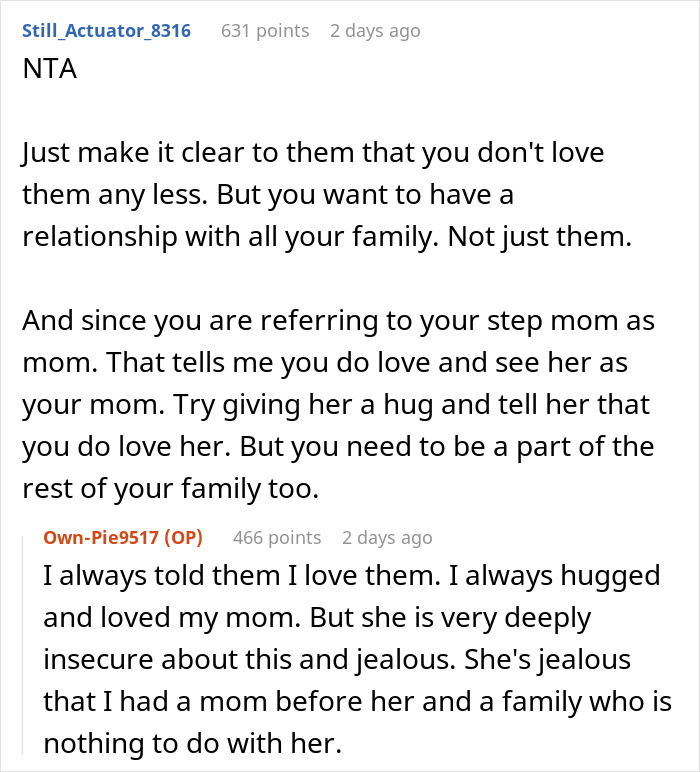Open Still_Actuator_8316's user profile

[x=106, y=31]
